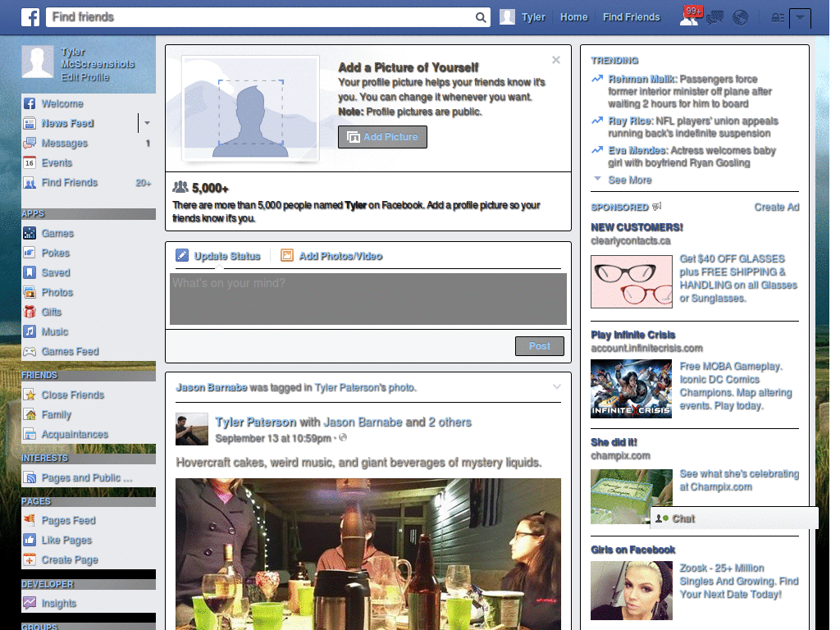Viewport: 840px width, 630px height.
Task: Open the Messages icon in the top bar
Action: (x=714, y=17)
